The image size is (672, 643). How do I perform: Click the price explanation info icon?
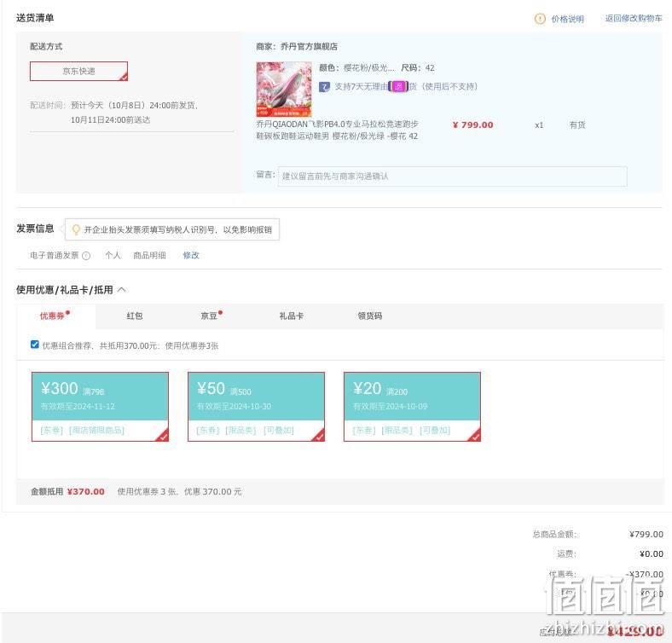(540, 19)
